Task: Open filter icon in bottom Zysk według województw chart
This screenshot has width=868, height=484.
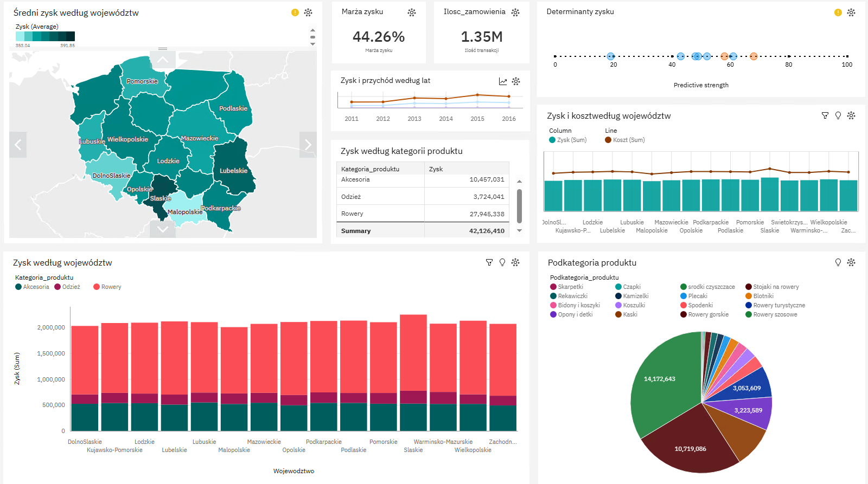Action: tap(489, 262)
